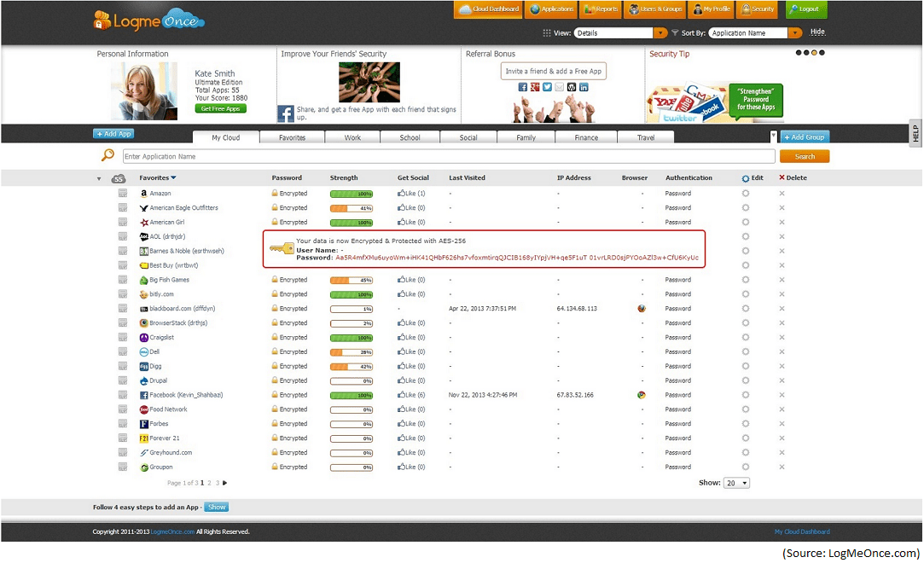Click the Facebook icon under Referral Bonus

point(523,87)
